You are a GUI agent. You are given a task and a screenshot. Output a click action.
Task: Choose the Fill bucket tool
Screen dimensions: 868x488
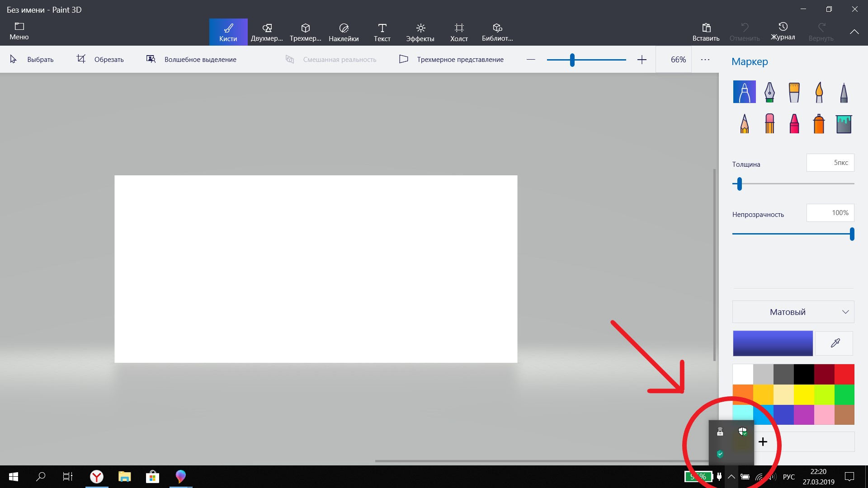coord(844,123)
